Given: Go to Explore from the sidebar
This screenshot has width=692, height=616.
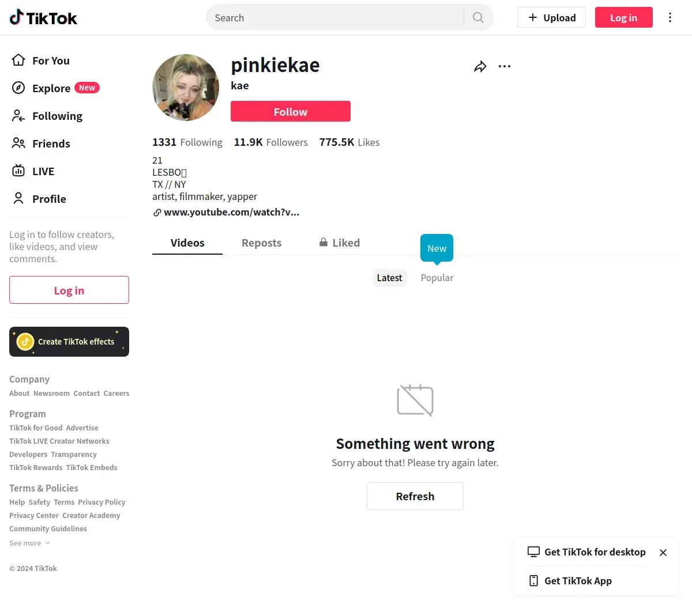Looking at the screenshot, I should click(51, 88).
